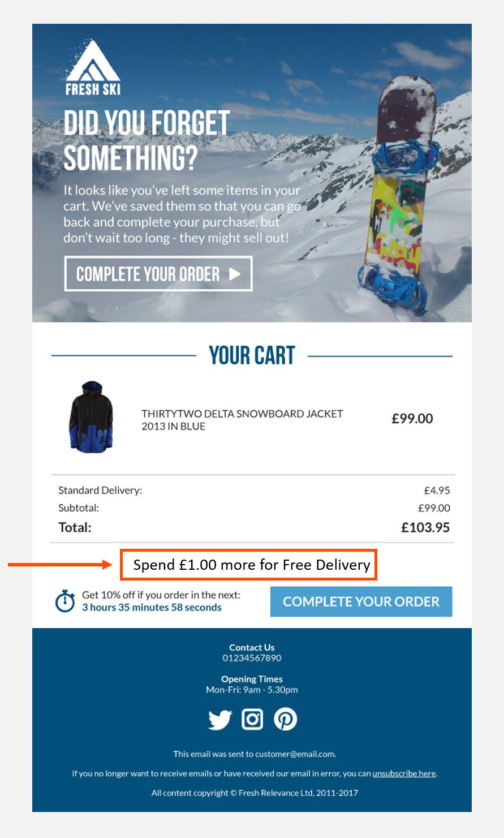Image resolution: width=504 pixels, height=838 pixels.
Task: Click the phone number 01234567890
Action: [252, 658]
